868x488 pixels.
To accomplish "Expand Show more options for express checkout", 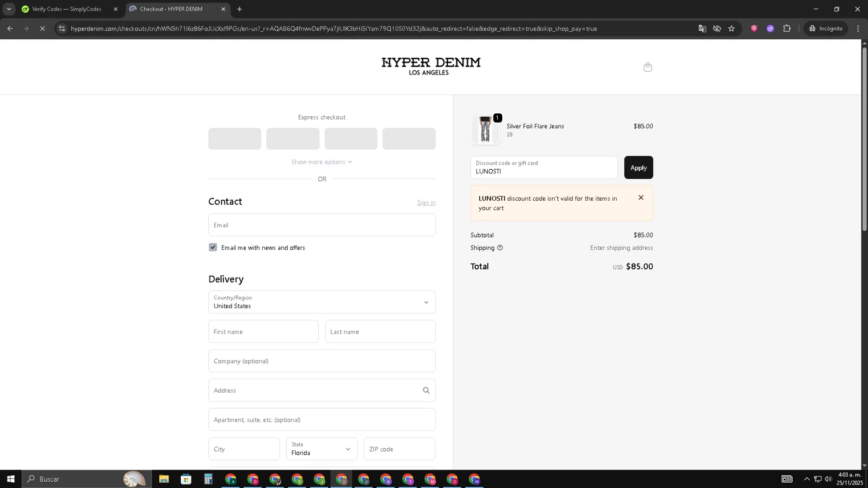I will click(x=322, y=162).
